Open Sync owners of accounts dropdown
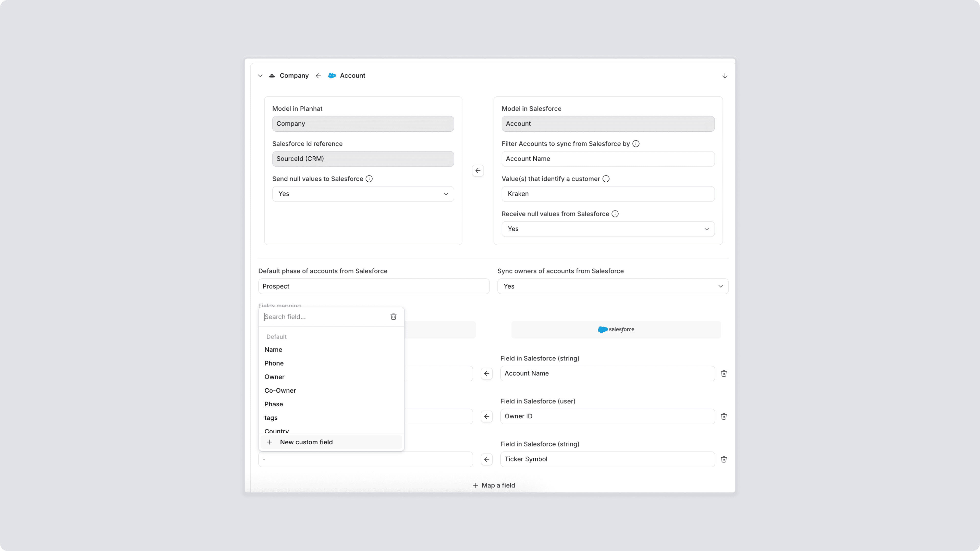 (612, 286)
